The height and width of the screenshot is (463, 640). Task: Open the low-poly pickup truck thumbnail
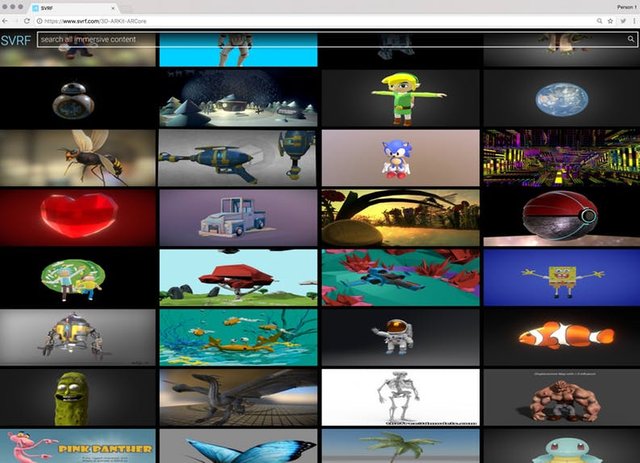click(238, 218)
